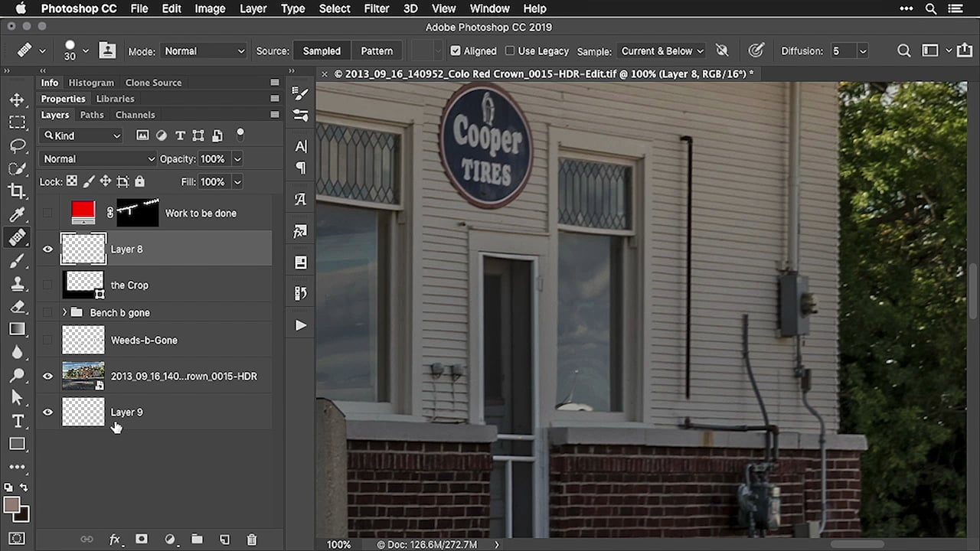Show the Weeds-b-Gone layer
This screenshot has width=980, height=551.
(48, 340)
